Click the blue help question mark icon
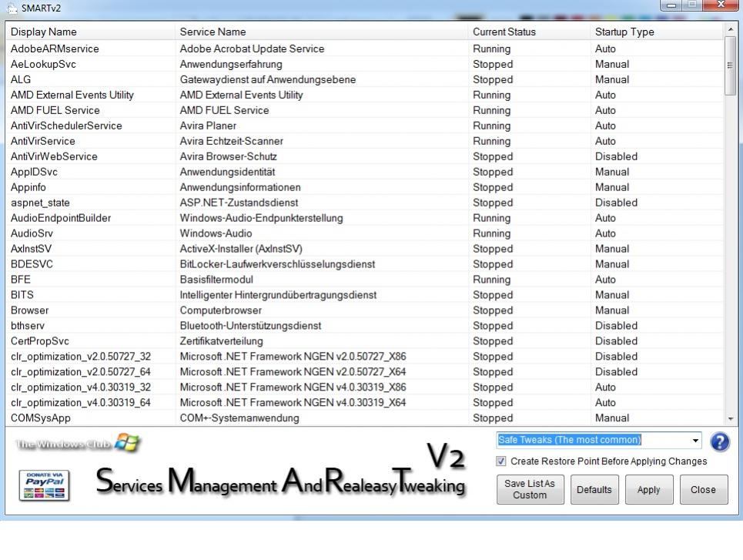This screenshot has width=743, height=560. [x=720, y=442]
